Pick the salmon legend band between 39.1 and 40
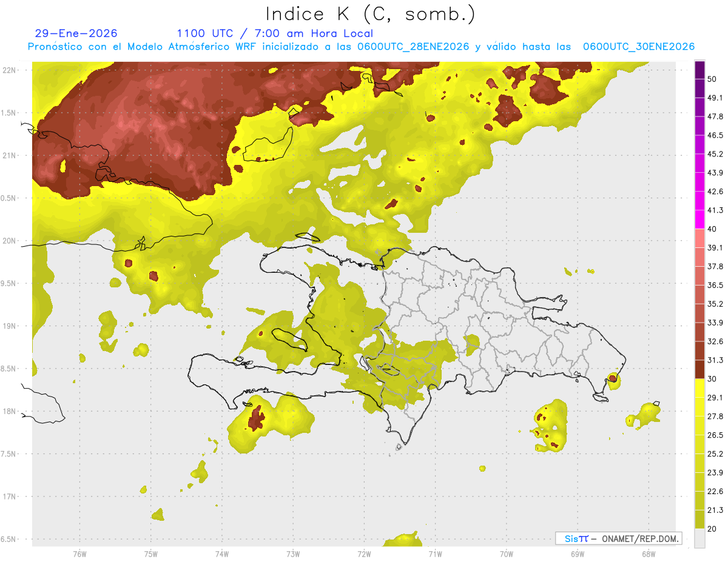Image resolution: width=728 pixels, height=562 pixels. coord(699,239)
